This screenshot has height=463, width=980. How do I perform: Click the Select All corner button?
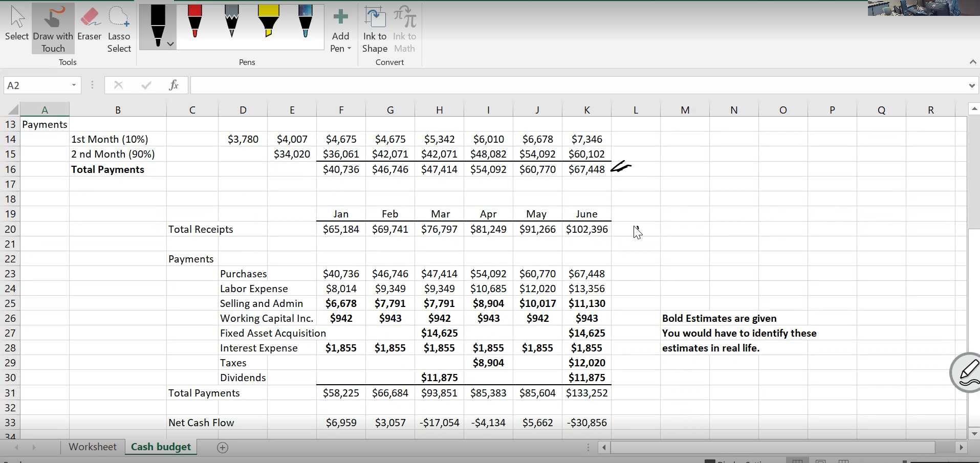click(12, 109)
